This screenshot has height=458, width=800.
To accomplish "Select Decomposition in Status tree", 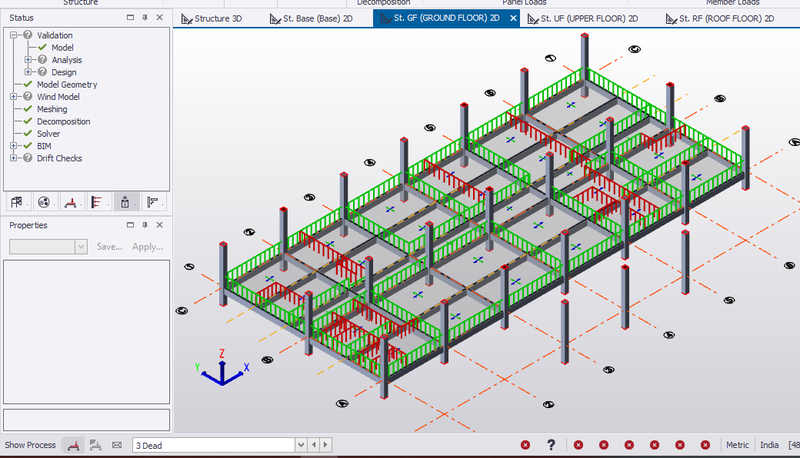I will coord(63,121).
